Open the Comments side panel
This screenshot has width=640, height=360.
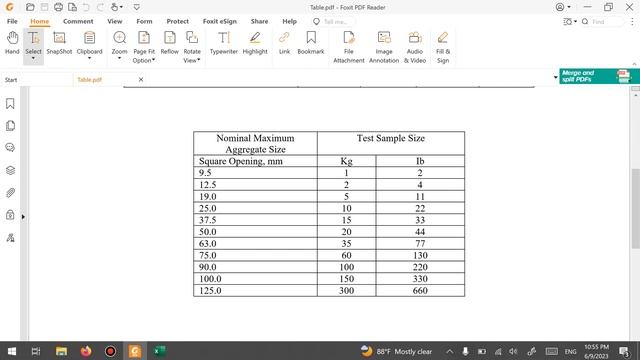(x=10, y=147)
